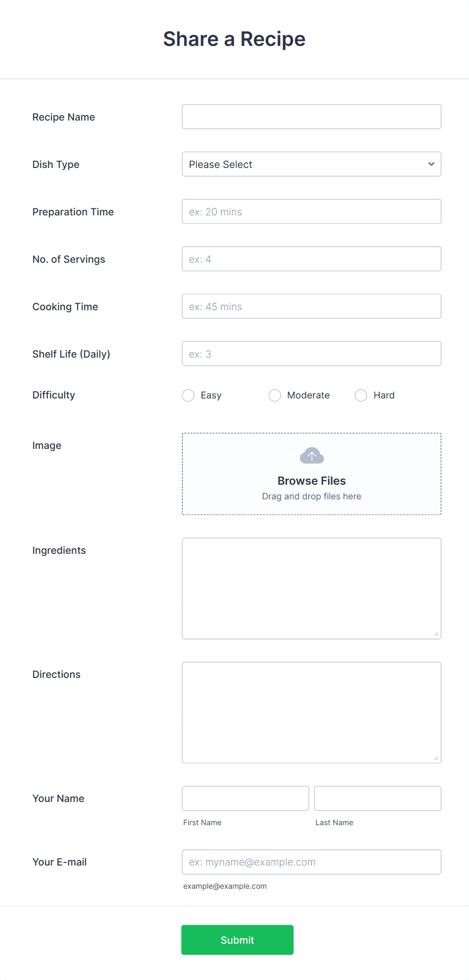Open the Dish Type dropdown
The height and width of the screenshot is (980, 469).
311,164
